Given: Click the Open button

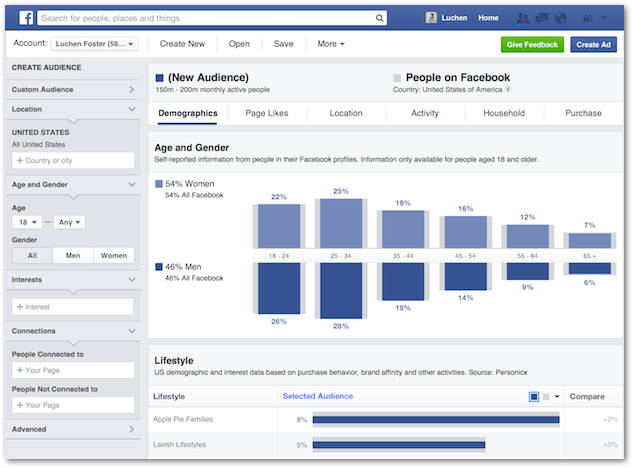Looking at the screenshot, I should click(x=239, y=44).
